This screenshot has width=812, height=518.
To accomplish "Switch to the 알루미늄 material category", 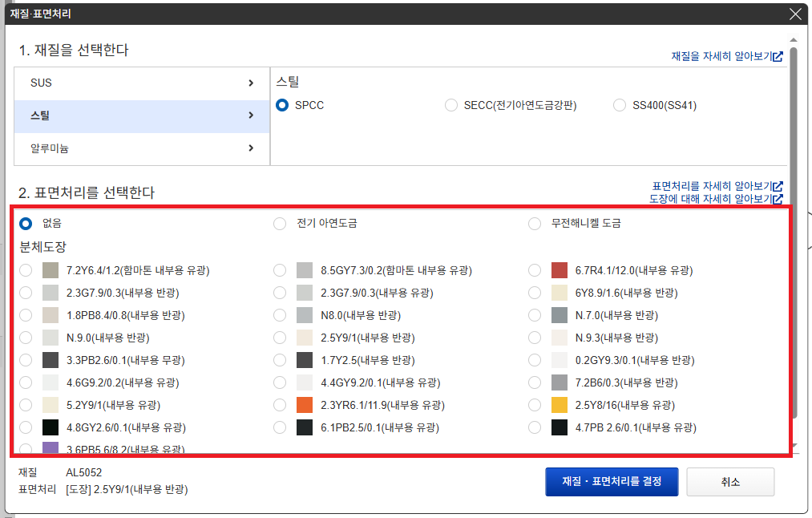I will [x=50, y=148].
